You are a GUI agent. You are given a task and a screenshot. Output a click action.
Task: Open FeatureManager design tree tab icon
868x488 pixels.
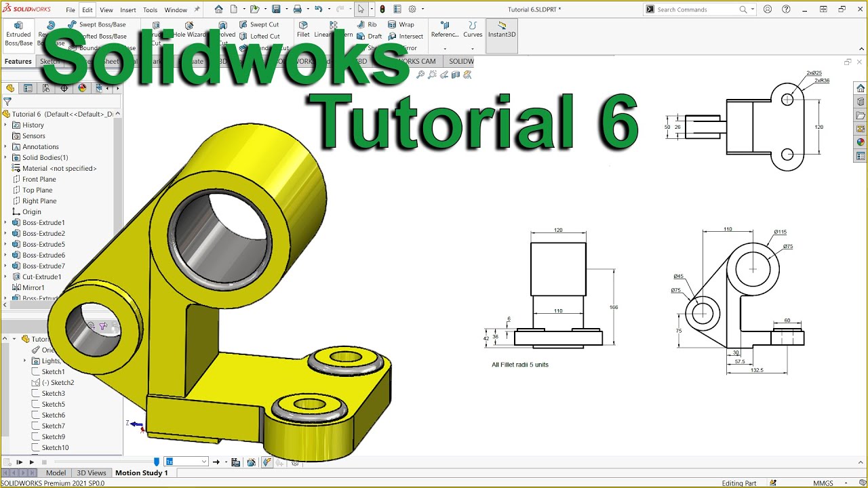[x=10, y=88]
